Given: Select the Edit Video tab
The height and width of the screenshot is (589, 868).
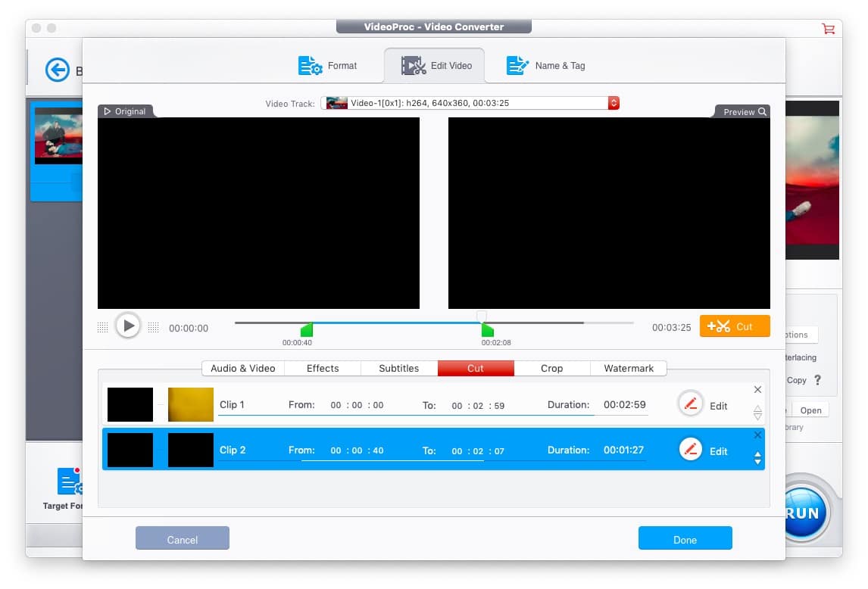Looking at the screenshot, I should pyautogui.click(x=435, y=65).
